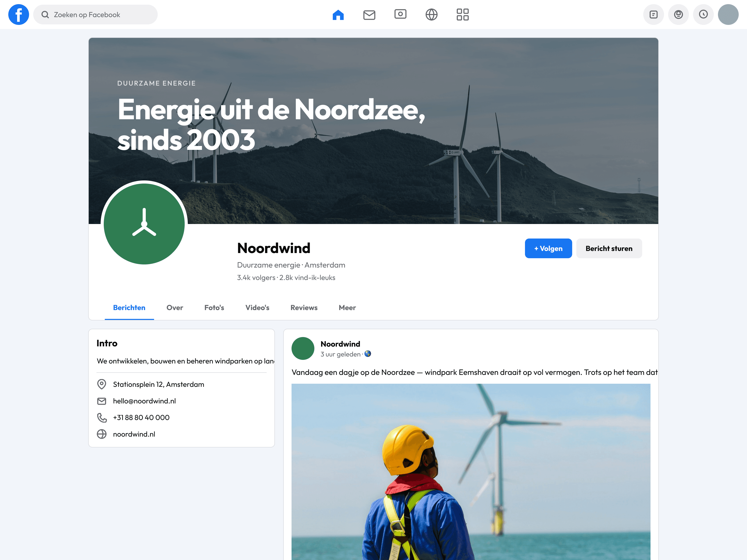Screen dimensions: 747x560
Task: Open the Foto's tab
Action: tap(214, 307)
